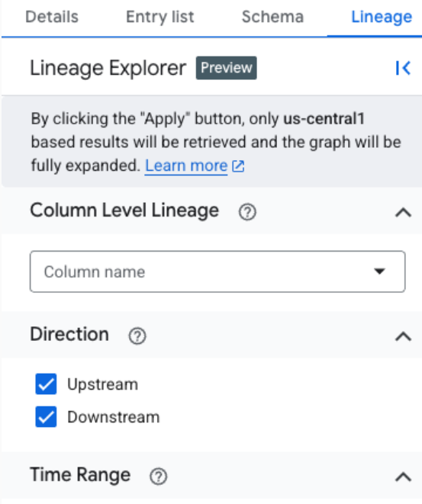Switch to the Schema tab
The width and height of the screenshot is (422, 504).
pyautogui.click(x=272, y=17)
